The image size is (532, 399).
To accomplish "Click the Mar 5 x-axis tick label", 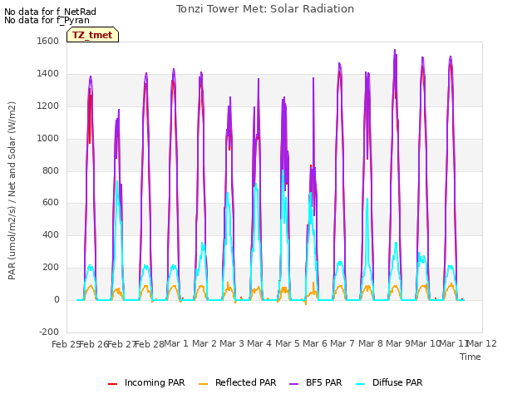I will pos(288,343).
